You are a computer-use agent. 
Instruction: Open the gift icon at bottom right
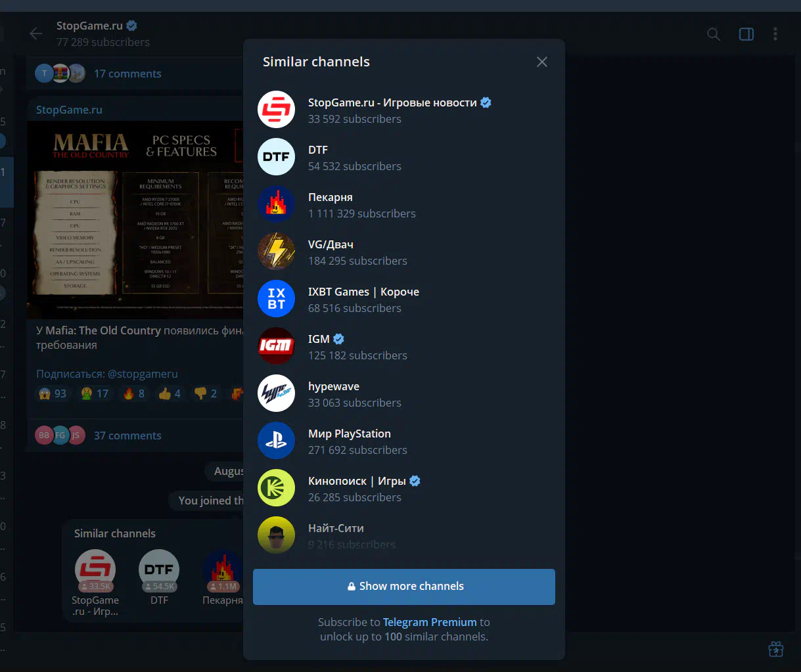(775, 648)
